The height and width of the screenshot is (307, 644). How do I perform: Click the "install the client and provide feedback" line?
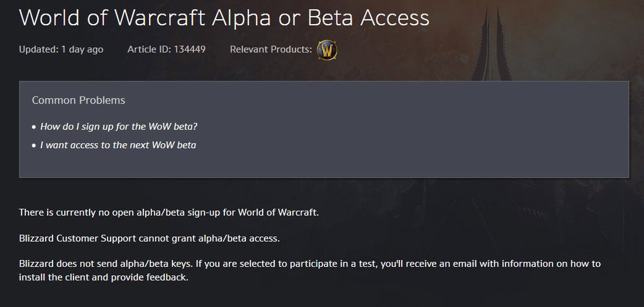click(104, 278)
